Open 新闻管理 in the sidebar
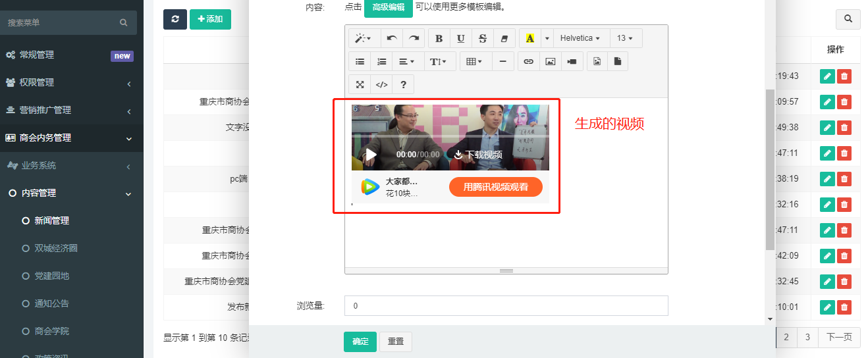 coord(51,220)
